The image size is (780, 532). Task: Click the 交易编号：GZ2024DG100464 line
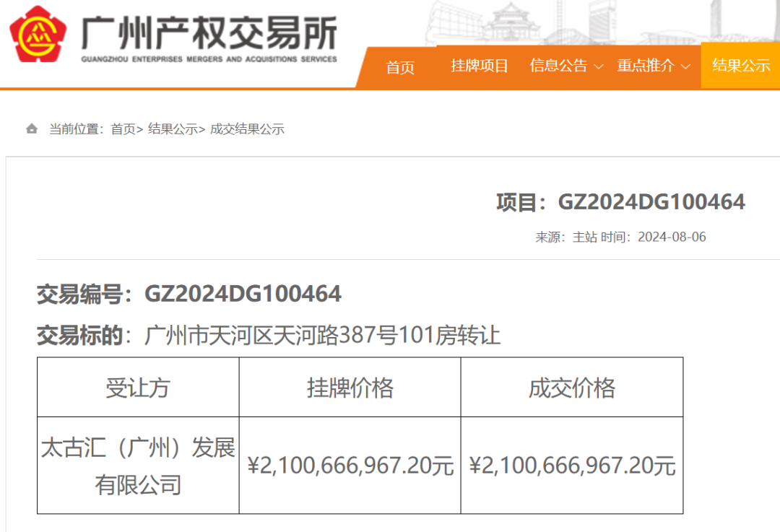(x=189, y=294)
